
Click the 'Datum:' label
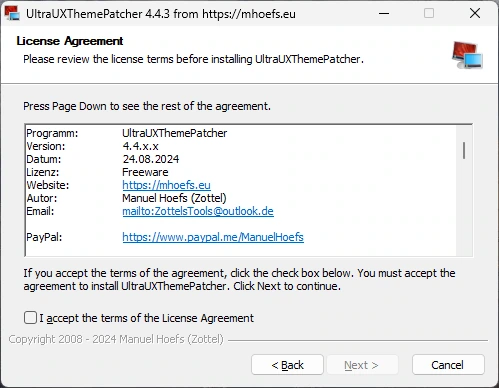(44, 159)
